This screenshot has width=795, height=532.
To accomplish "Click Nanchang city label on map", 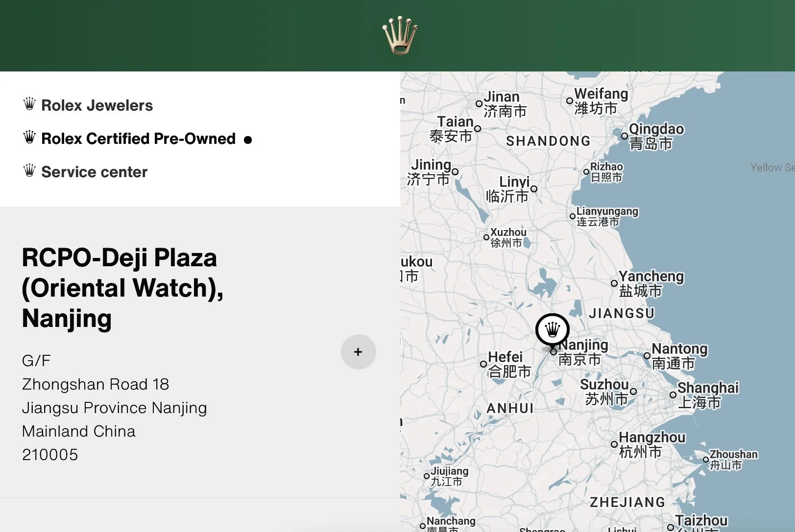I will 451,523.
